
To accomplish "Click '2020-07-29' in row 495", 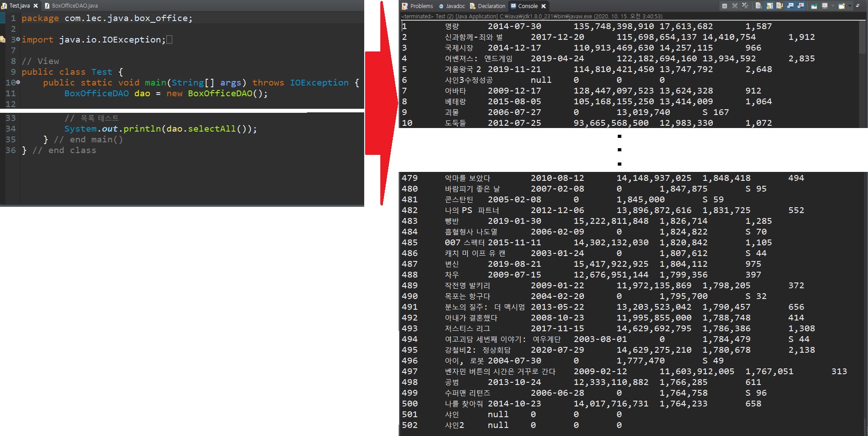I will click(557, 350).
